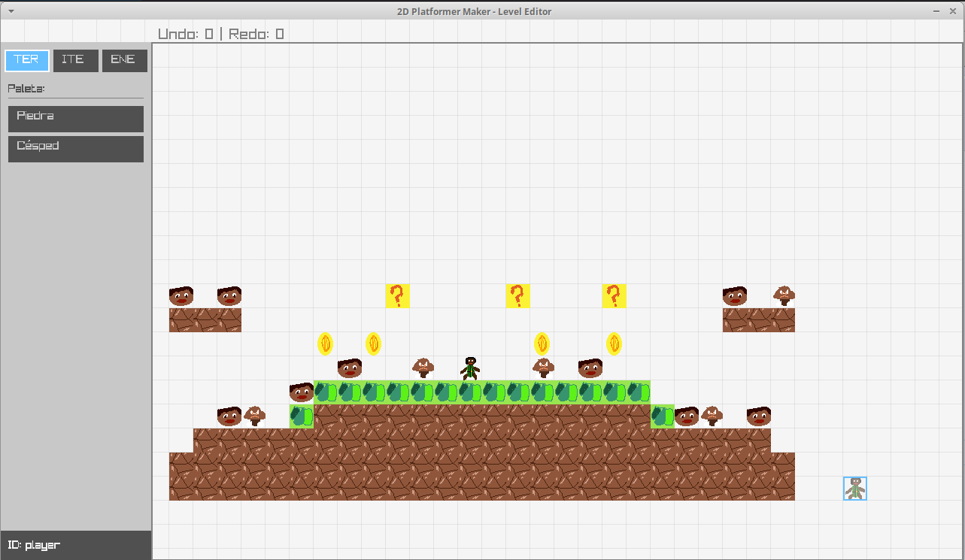Click the face enemy next to the right grass block
This screenshot has width=965, height=560.
tap(687, 416)
